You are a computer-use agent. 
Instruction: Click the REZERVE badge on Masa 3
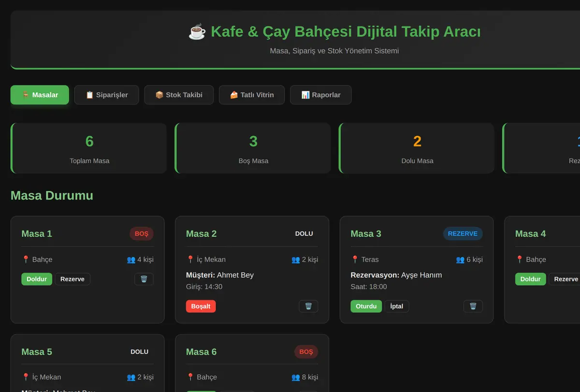463,233
